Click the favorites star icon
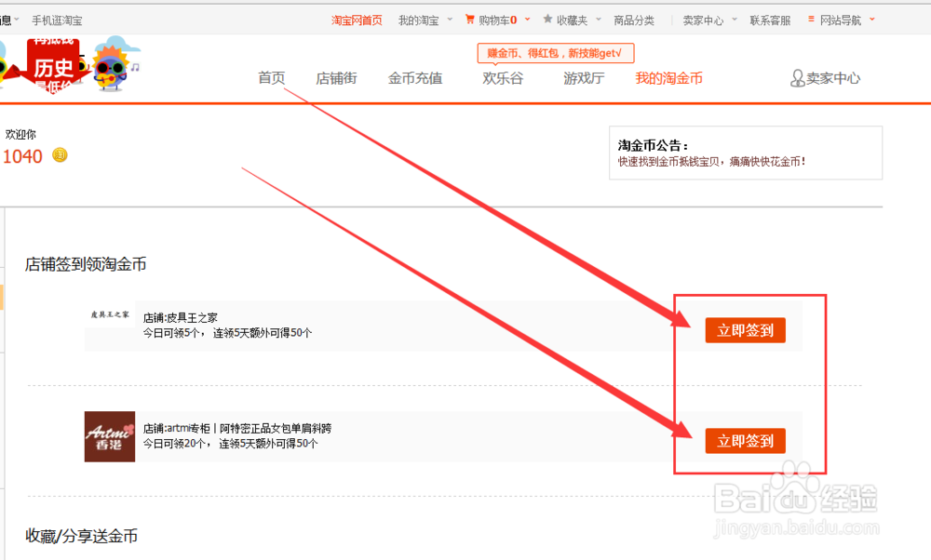Viewport: 931px width, 560px height. (x=547, y=19)
